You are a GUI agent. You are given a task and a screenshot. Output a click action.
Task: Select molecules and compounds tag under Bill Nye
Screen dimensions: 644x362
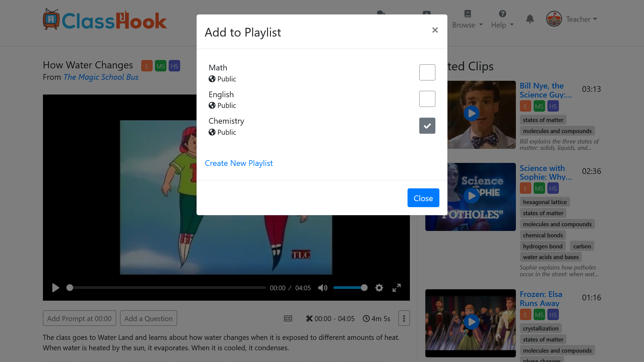tap(557, 131)
